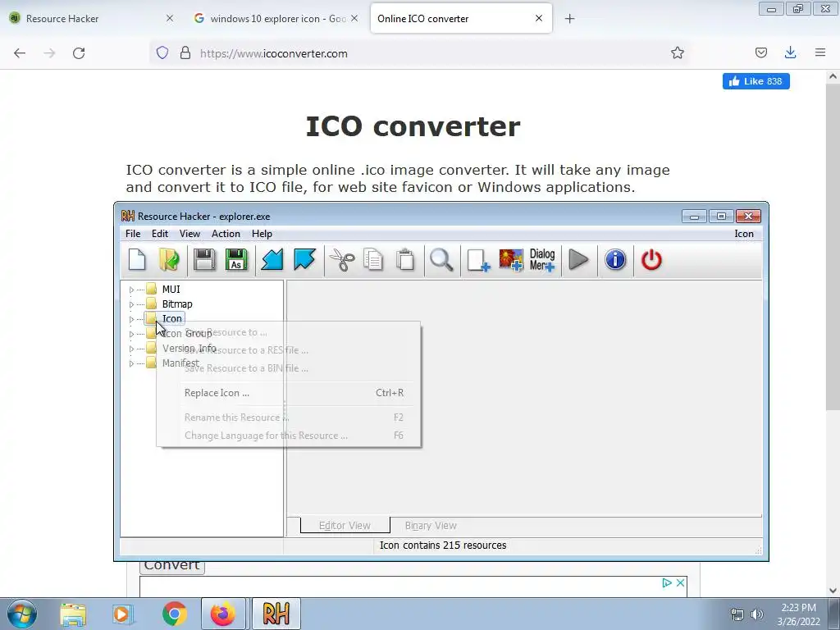Expand the Version Info tree node
840x630 pixels.
(x=131, y=349)
